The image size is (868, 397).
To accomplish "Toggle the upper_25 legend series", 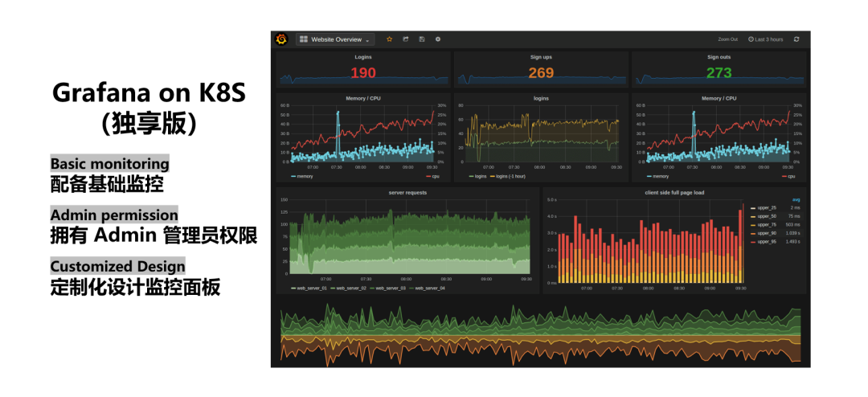I will (x=764, y=208).
